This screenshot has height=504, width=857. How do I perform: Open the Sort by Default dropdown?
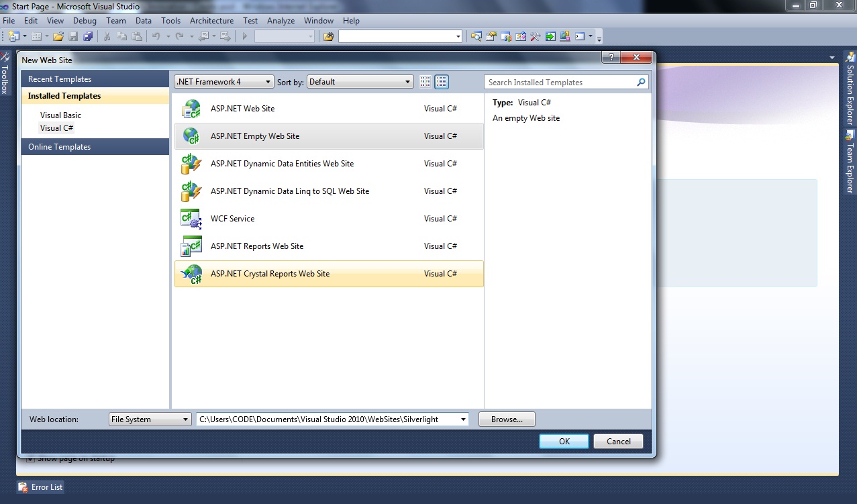(x=360, y=82)
